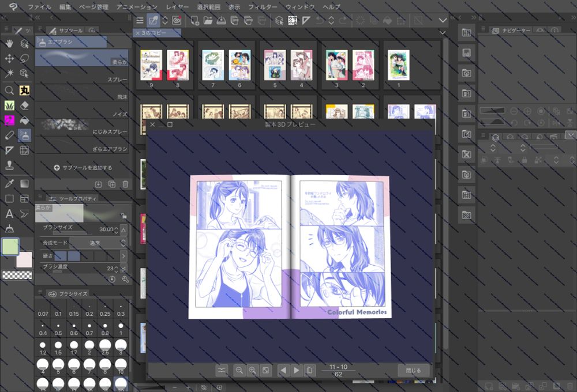577x392 pixels.
Task: Duplicate the selected sub tool
Action: point(112,184)
